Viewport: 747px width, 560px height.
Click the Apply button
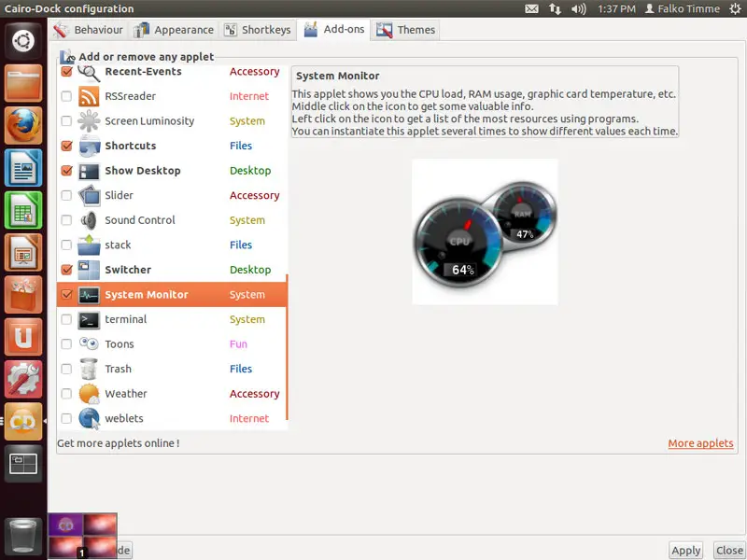click(686, 551)
